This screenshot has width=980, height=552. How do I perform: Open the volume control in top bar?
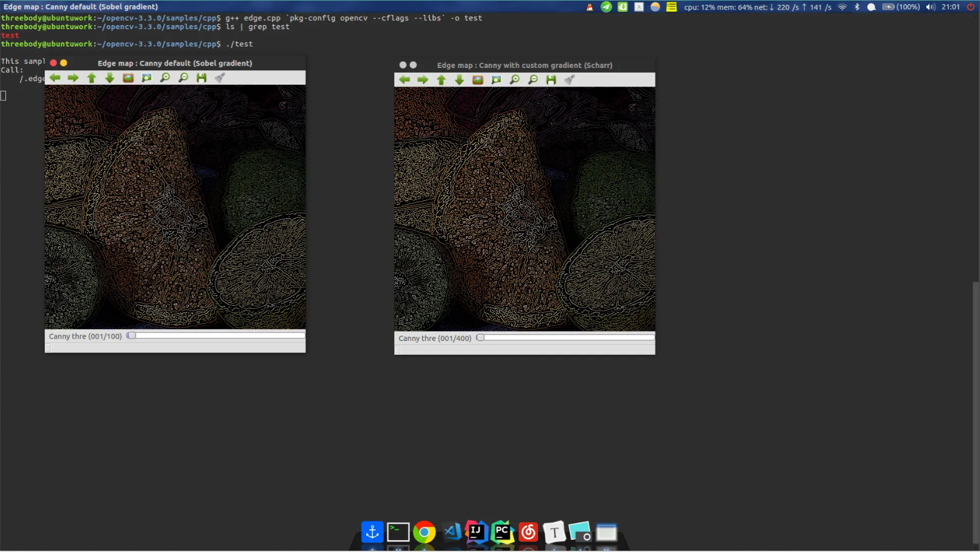(930, 7)
